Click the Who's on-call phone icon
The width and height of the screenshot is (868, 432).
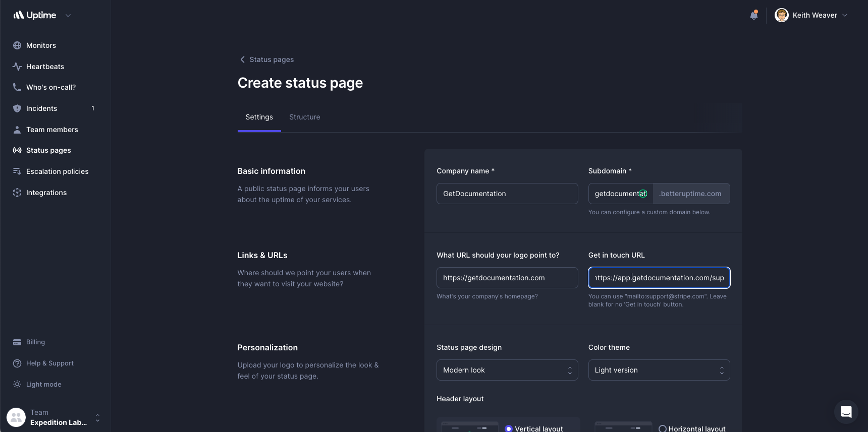(17, 87)
